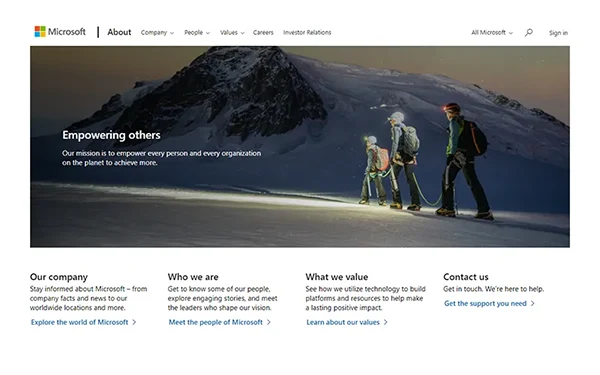Click the Contact us heading
The height and width of the screenshot is (375, 600).
point(466,277)
